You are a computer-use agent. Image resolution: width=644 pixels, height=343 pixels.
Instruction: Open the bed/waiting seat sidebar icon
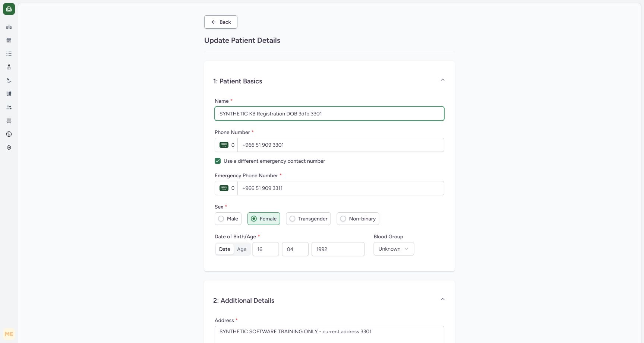9,121
